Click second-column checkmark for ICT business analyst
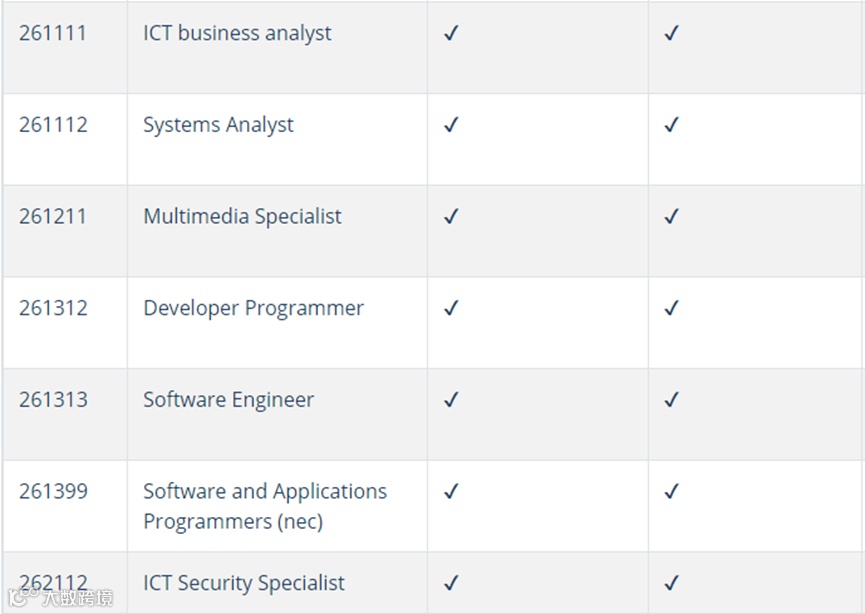 tap(671, 33)
